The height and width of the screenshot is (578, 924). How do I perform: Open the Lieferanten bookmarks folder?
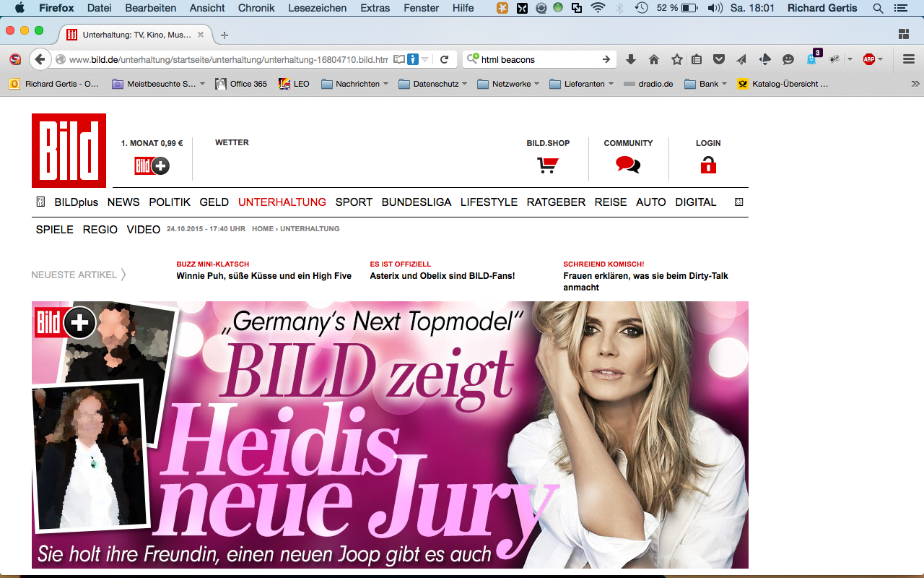point(582,84)
